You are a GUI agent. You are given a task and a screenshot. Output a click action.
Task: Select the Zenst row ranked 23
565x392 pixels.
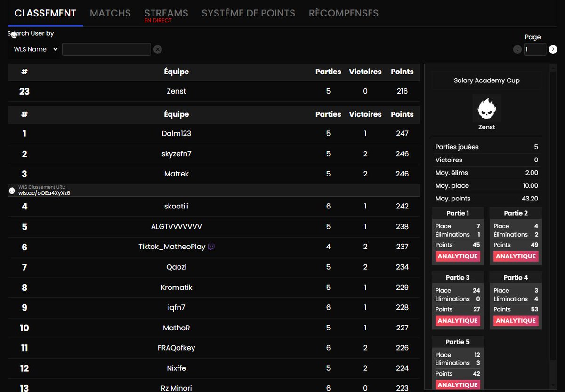[x=213, y=91]
